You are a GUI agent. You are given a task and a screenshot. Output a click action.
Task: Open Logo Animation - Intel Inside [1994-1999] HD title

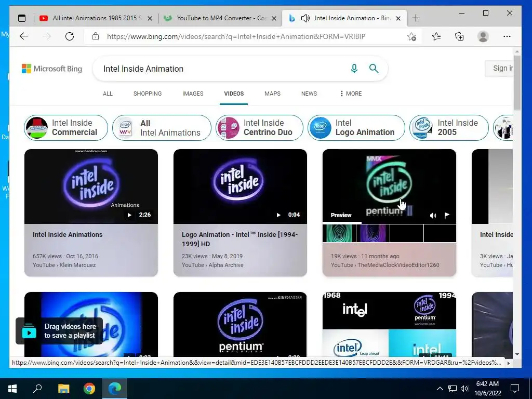(240, 239)
